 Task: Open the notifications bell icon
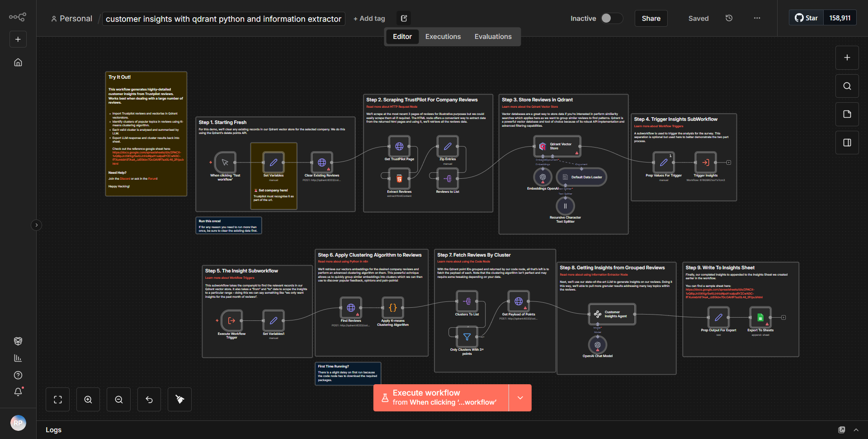[18, 392]
